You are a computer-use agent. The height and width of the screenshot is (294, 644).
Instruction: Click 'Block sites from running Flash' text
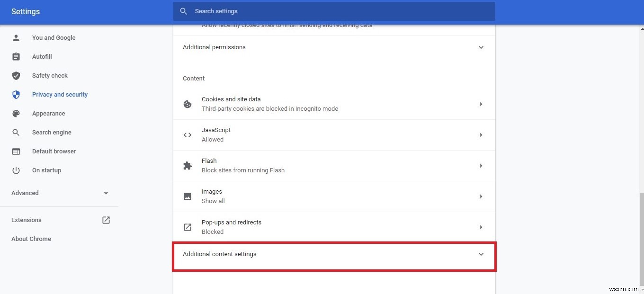tap(243, 170)
